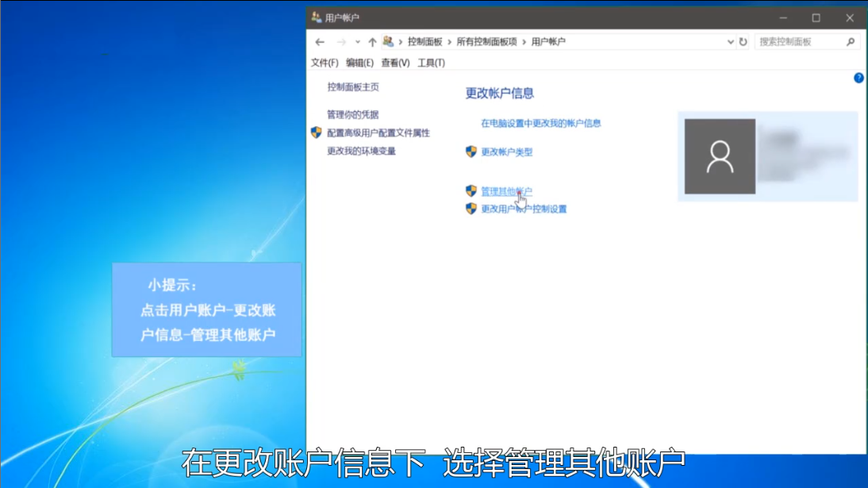Click 所有控制面板项 in the breadcrumb
This screenshot has width=868, height=488.
(486, 41)
